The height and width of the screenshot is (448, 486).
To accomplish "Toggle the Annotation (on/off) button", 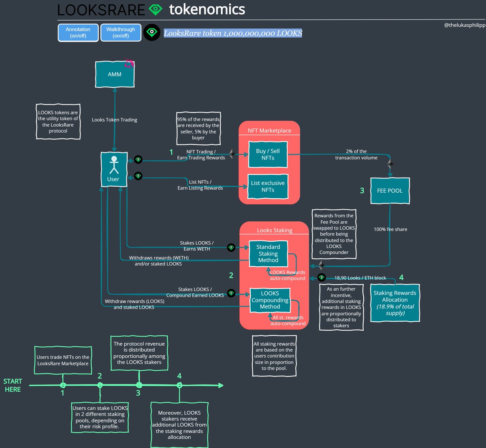I will (x=78, y=33).
